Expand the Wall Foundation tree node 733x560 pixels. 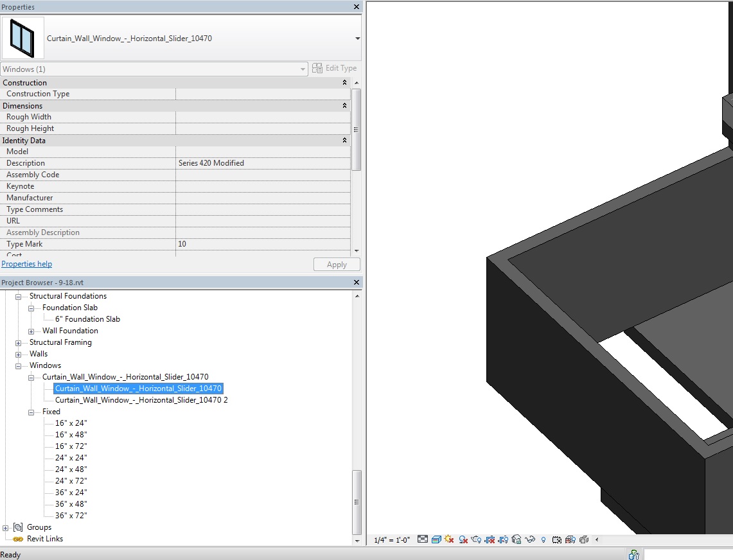pyautogui.click(x=31, y=331)
